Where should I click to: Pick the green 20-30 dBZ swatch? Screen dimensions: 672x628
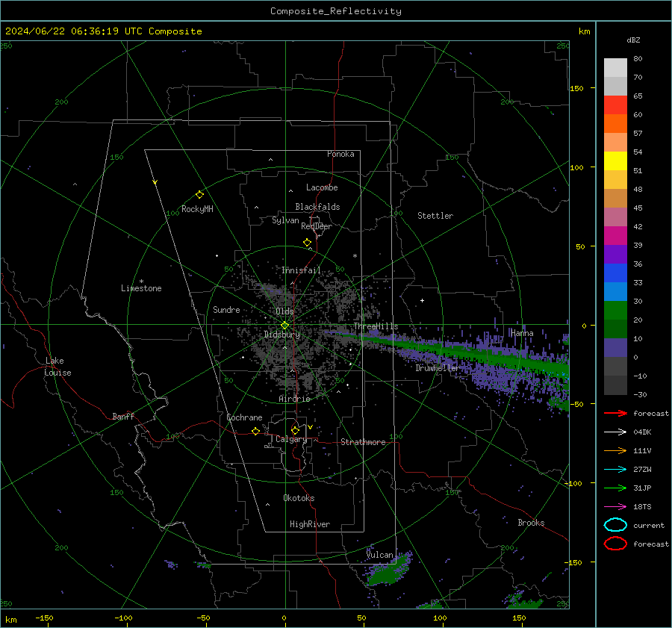pyautogui.click(x=615, y=310)
